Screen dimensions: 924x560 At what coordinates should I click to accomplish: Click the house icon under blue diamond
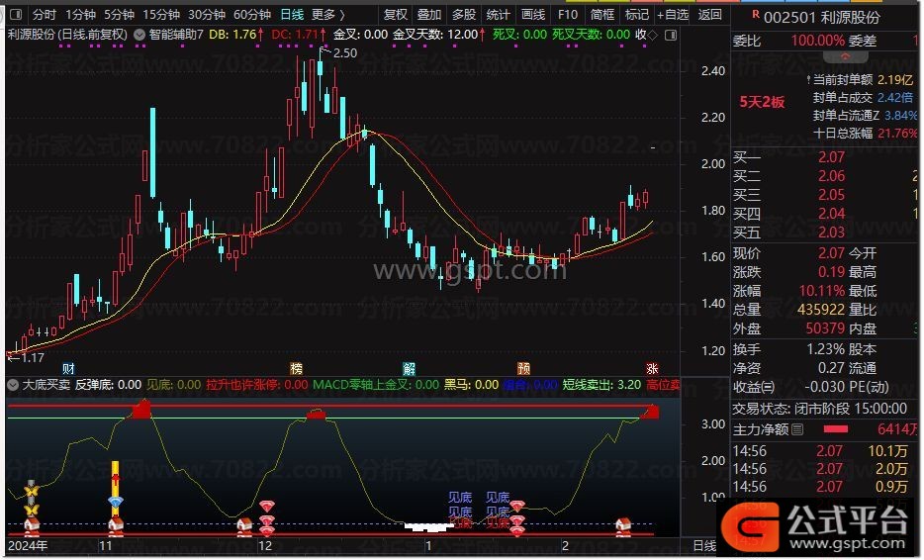point(116,524)
